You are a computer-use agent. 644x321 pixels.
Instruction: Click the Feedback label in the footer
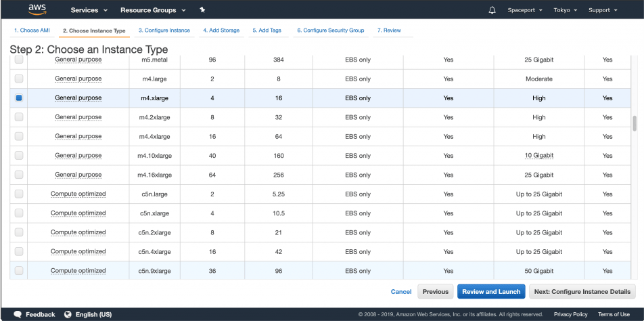coord(41,314)
